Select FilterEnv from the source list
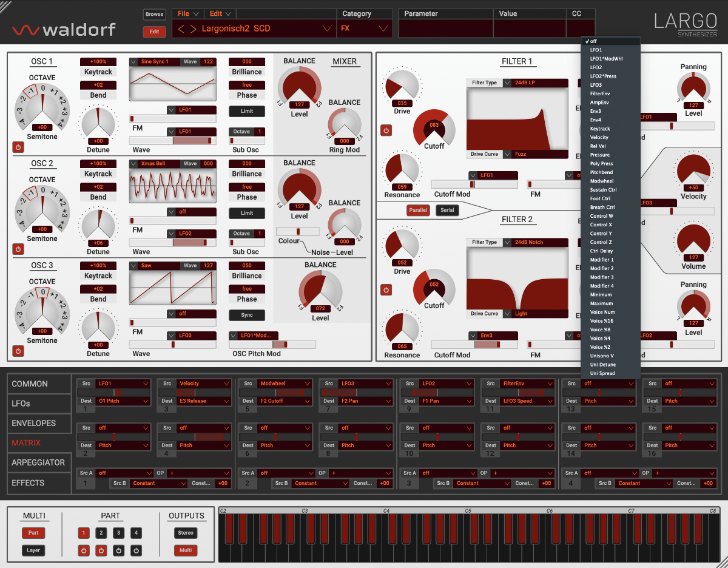This screenshot has width=728, height=568. click(601, 94)
